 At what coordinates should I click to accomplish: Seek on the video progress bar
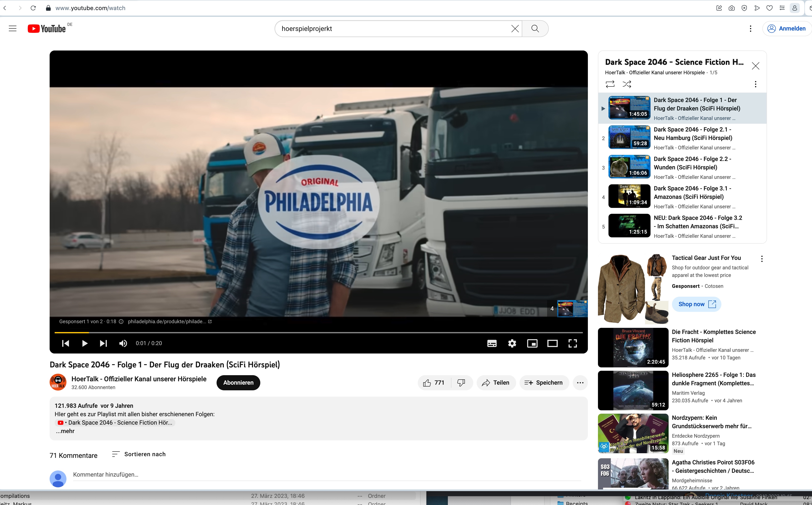coord(319,332)
